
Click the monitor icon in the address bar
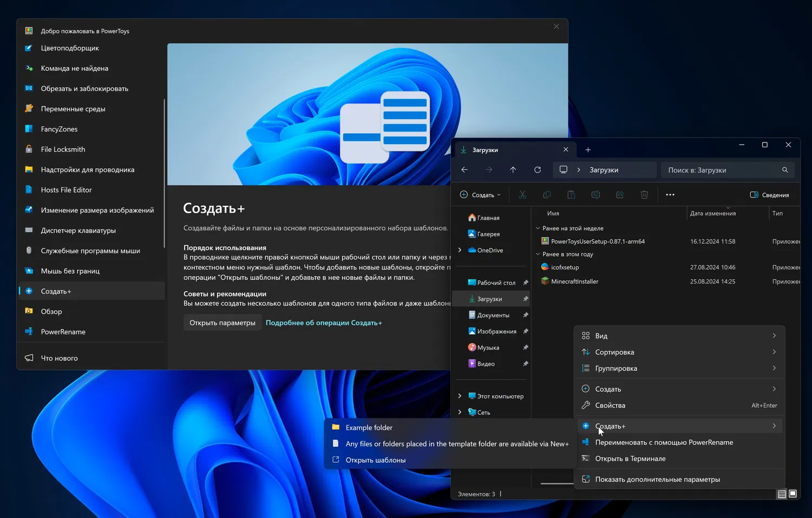tap(564, 170)
